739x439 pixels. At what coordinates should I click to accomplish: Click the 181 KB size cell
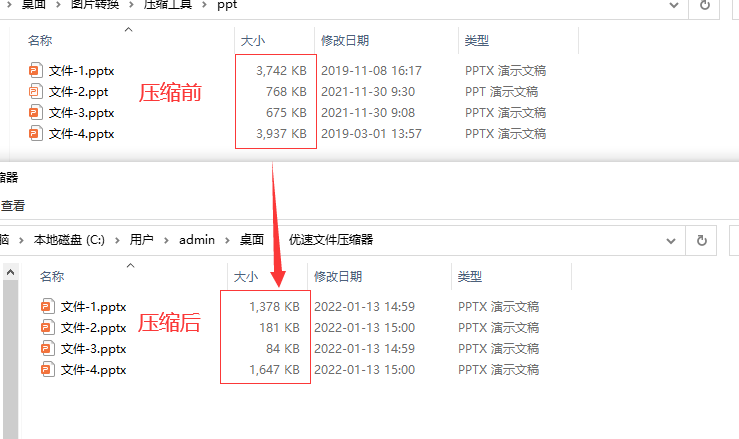(x=279, y=327)
